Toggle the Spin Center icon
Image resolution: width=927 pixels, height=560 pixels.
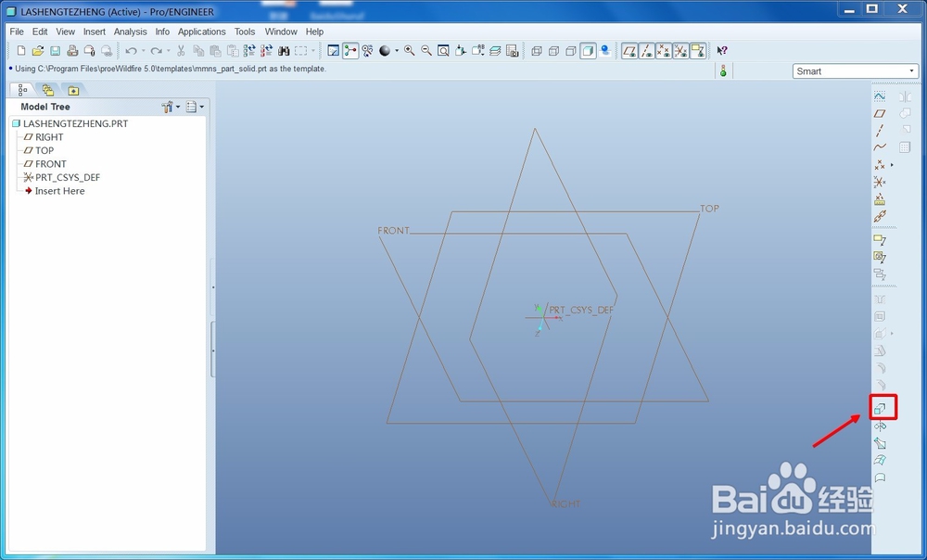coord(350,51)
